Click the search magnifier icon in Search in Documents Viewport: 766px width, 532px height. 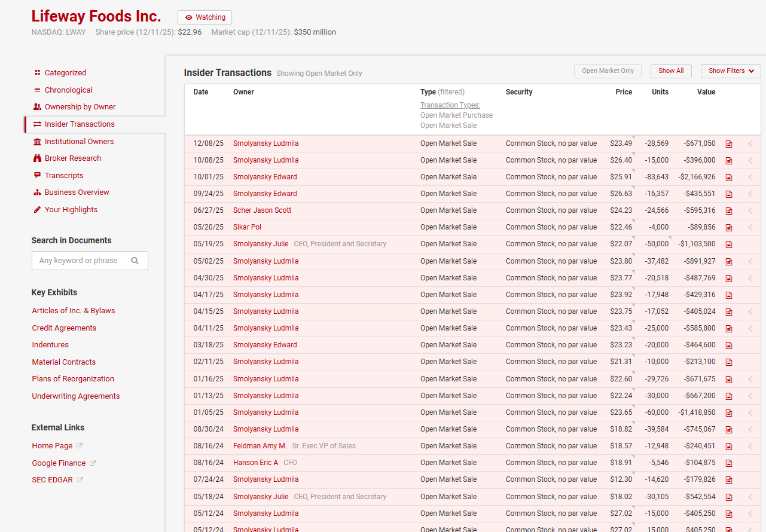point(135,261)
